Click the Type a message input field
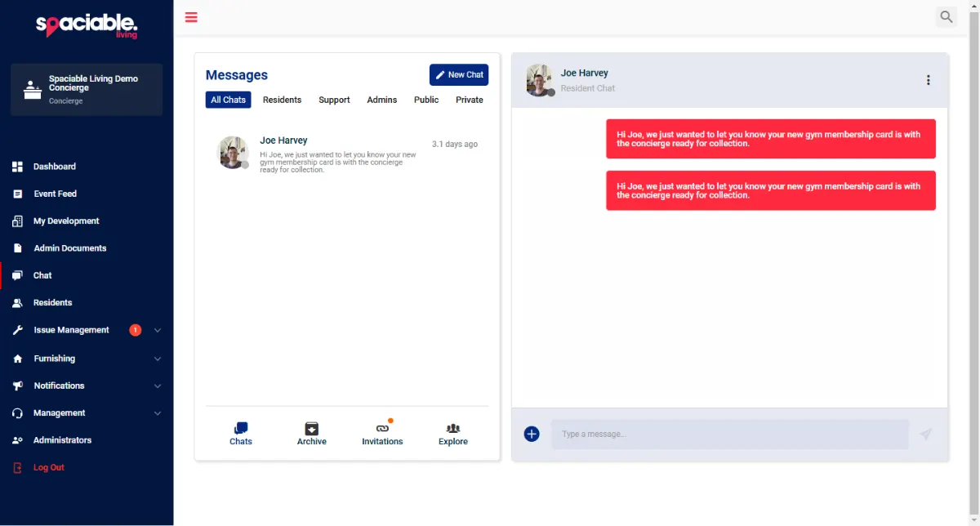The height and width of the screenshot is (526, 980). (729, 435)
